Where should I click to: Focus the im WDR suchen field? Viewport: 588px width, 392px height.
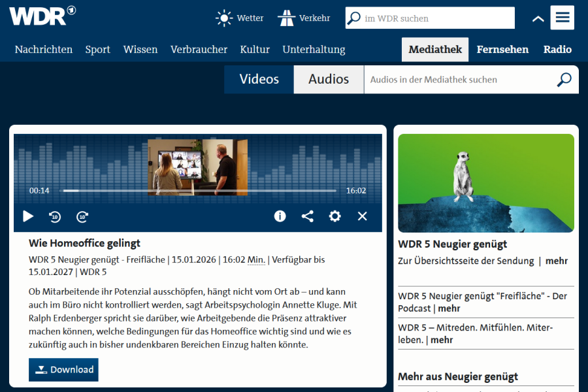(436, 18)
